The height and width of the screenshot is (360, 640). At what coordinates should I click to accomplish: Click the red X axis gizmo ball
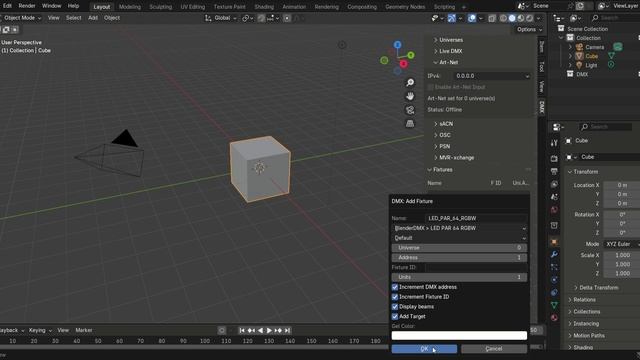(403, 64)
